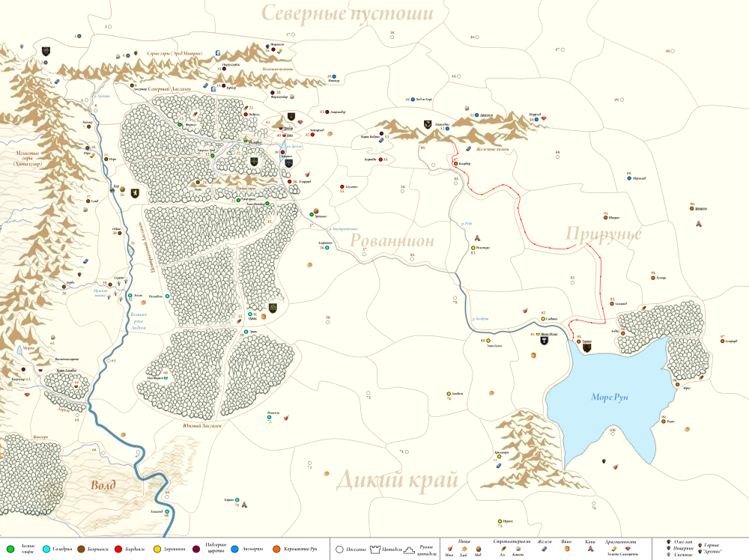Click the Лес wood icon in legend
Screen dimensions: 749x560
pyautogui.click(x=503, y=549)
